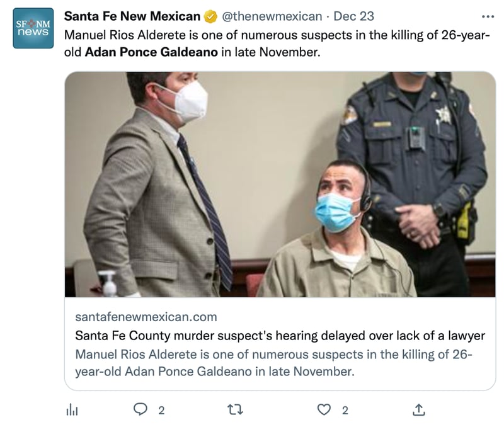Reply using the speech bubble icon
This screenshot has height=427, width=504.
tap(140, 410)
